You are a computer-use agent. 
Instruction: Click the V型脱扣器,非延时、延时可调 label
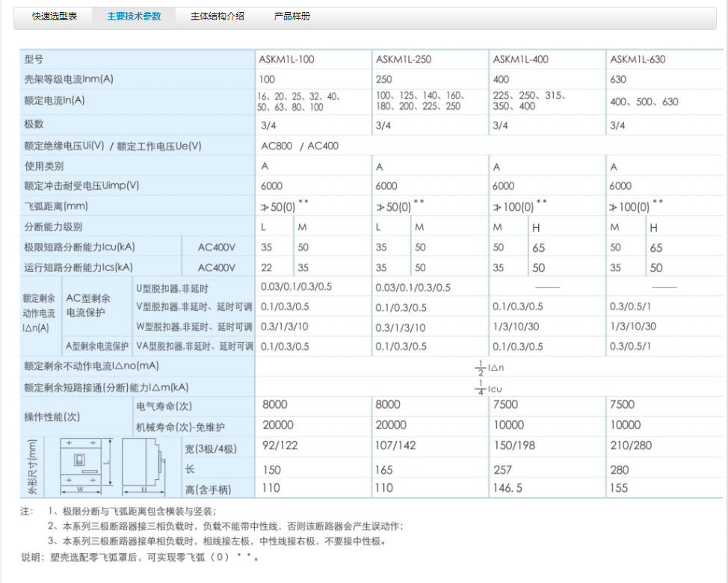[x=194, y=306]
